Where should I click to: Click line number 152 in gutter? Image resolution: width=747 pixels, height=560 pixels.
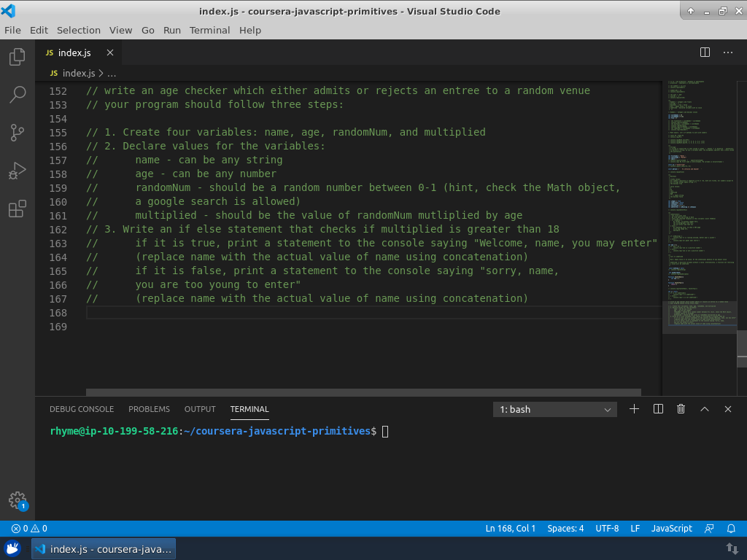pos(58,91)
